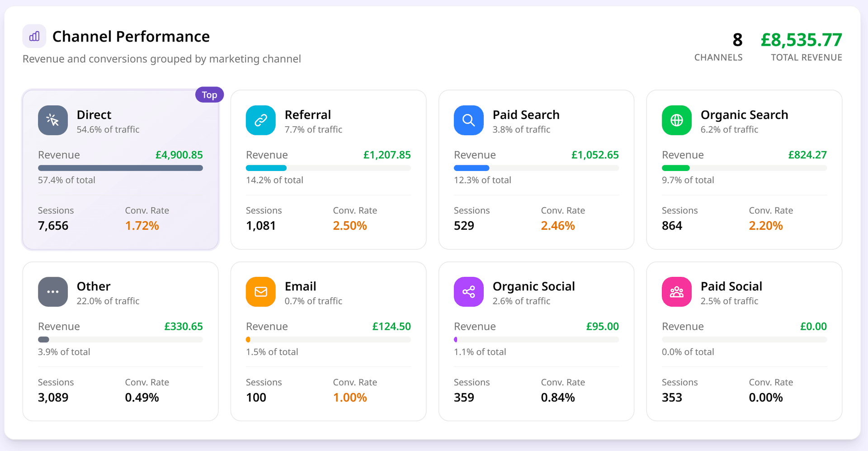Click the Email revenue amount £124.50
Screen dimensions: 868x451
point(391,327)
